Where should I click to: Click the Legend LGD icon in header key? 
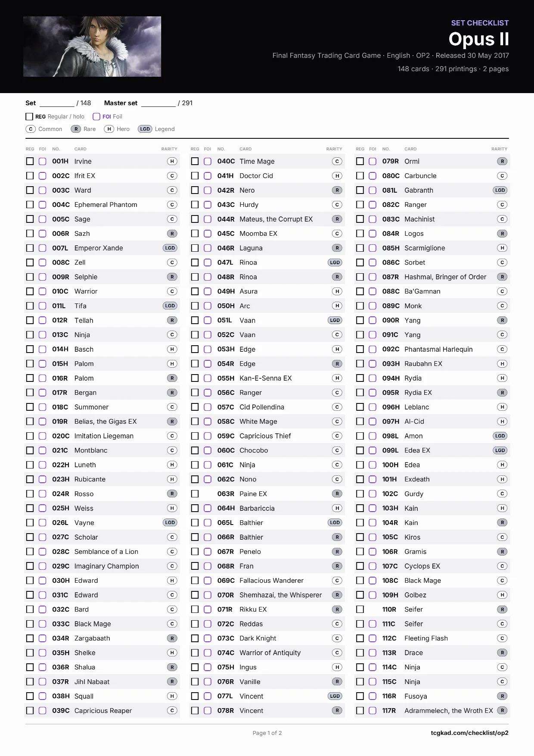145,129
